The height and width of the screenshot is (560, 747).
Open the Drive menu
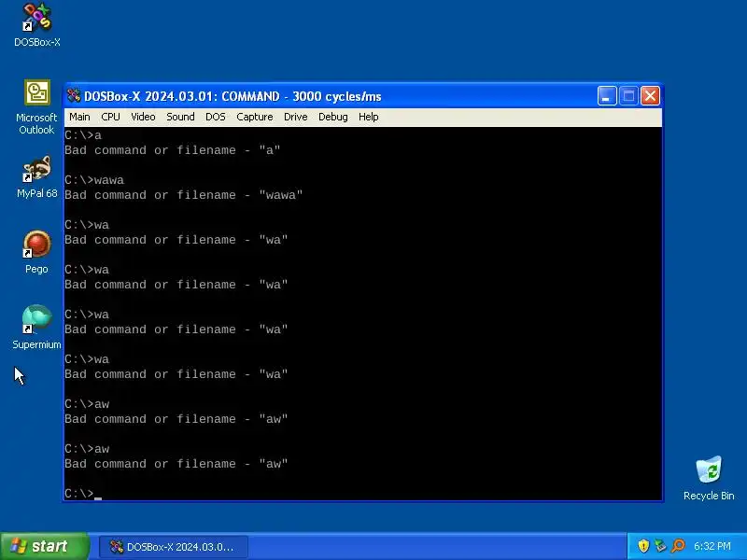(295, 117)
